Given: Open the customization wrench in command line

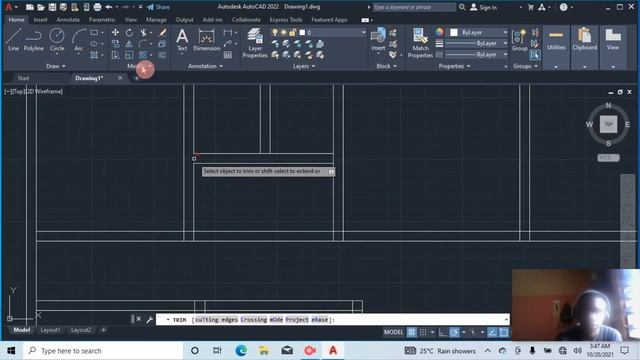Looking at the screenshot, I should pos(149,319).
